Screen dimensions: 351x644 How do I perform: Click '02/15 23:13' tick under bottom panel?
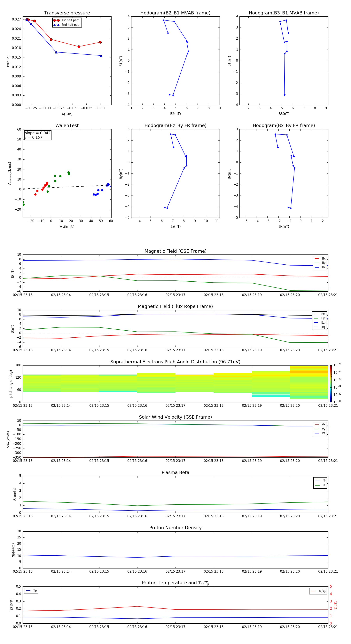(23, 627)
